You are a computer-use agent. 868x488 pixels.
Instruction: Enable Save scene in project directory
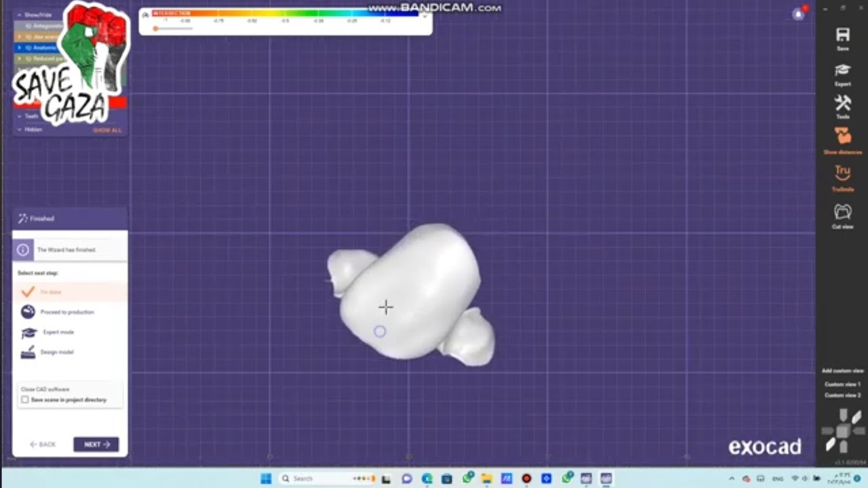(x=25, y=400)
